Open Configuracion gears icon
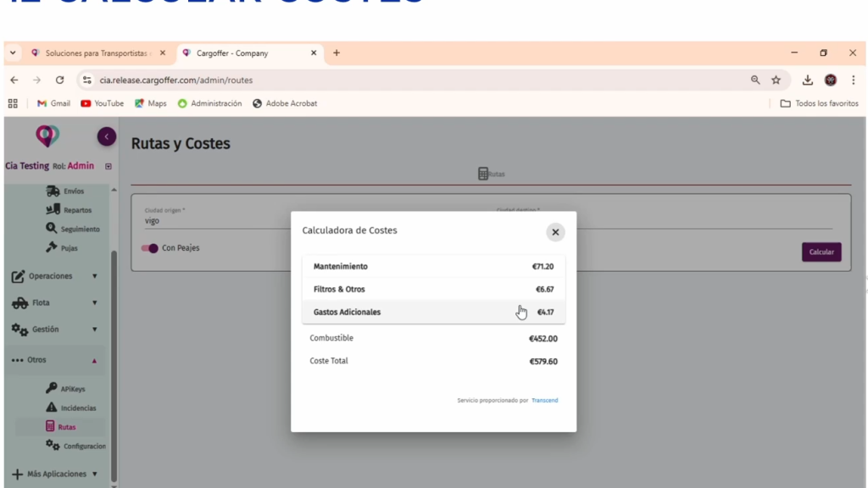 tap(53, 446)
